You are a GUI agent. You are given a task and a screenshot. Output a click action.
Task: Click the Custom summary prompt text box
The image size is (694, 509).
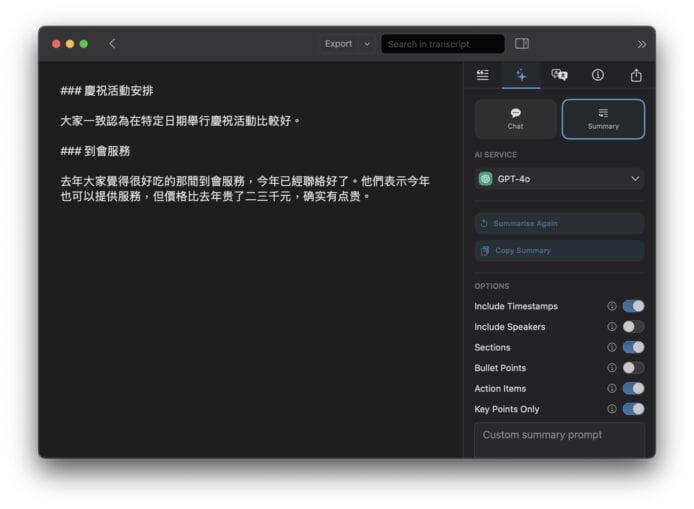coord(559,440)
